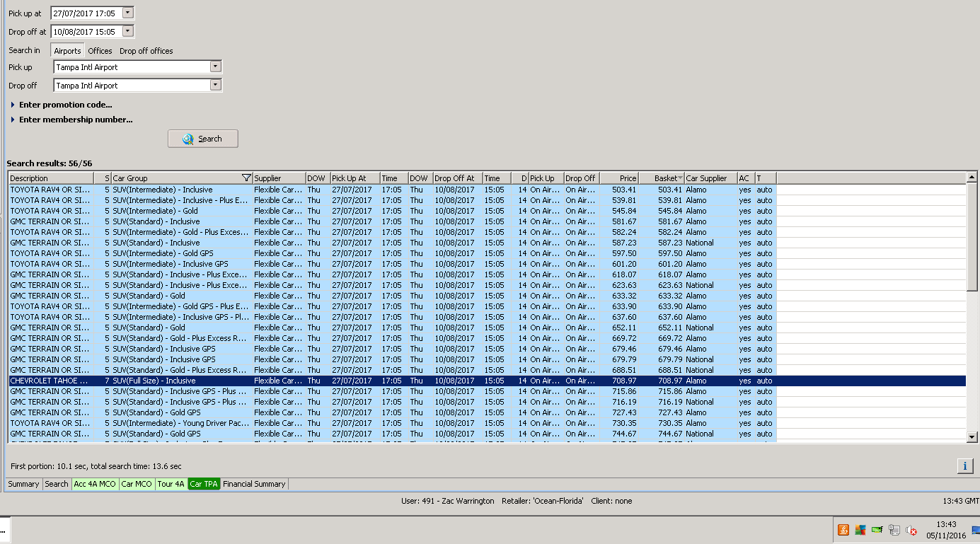This screenshot has height=544, width=980.
Task: Click the Java icon in system tray
Action: click(843, 530)
